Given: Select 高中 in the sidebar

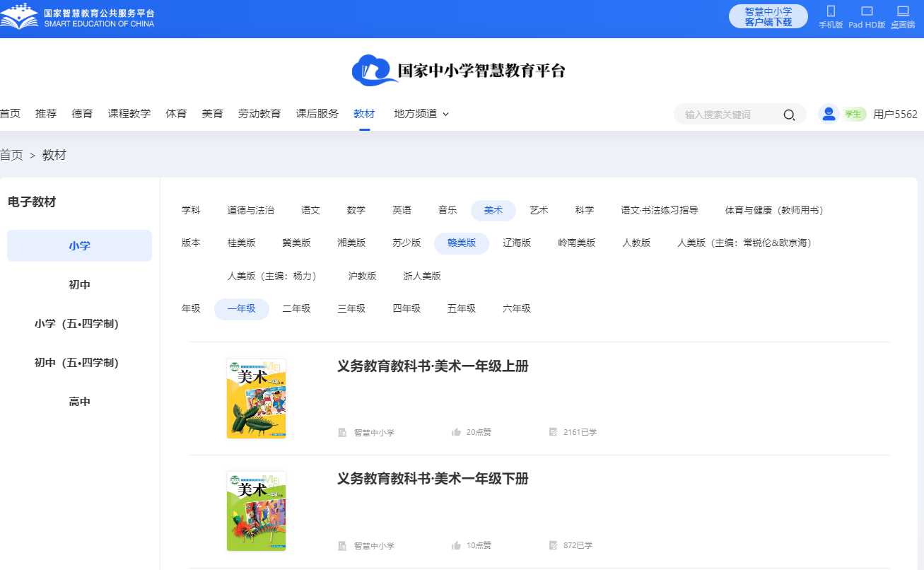Looking at the screenshot, I should coord(79,402).
